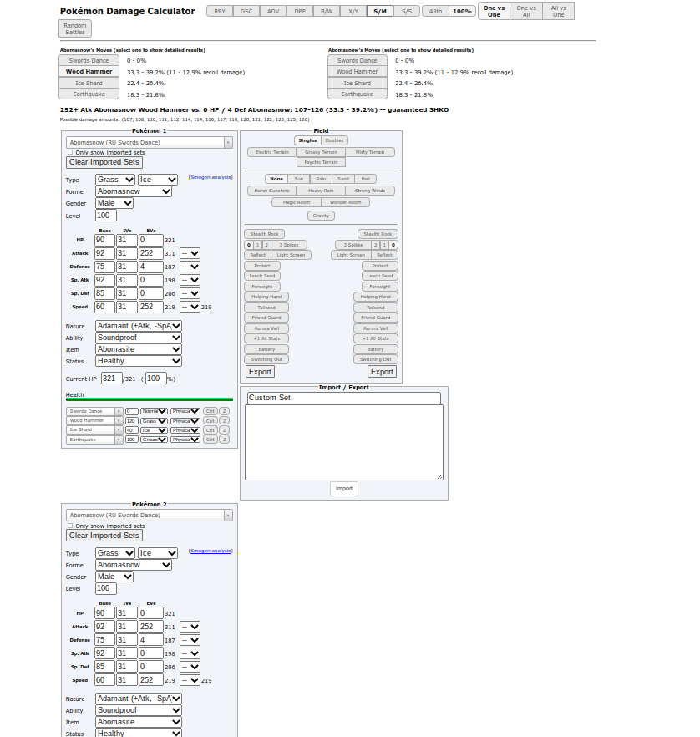Enable Doubles format in Field
This screenshot has height=737, width=700.
tap(334, 140)
